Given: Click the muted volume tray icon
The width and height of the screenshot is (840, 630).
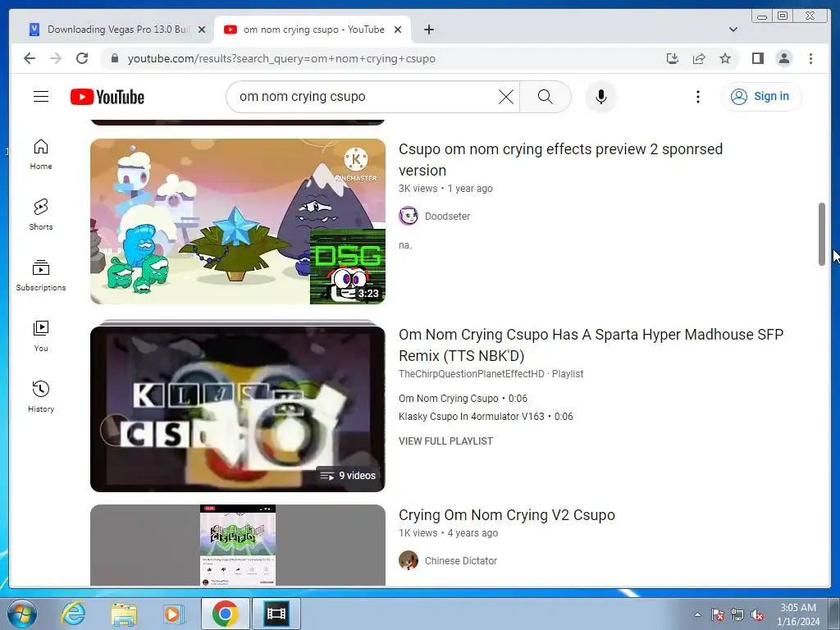Looking at the screenshot, I should (757, 614).
